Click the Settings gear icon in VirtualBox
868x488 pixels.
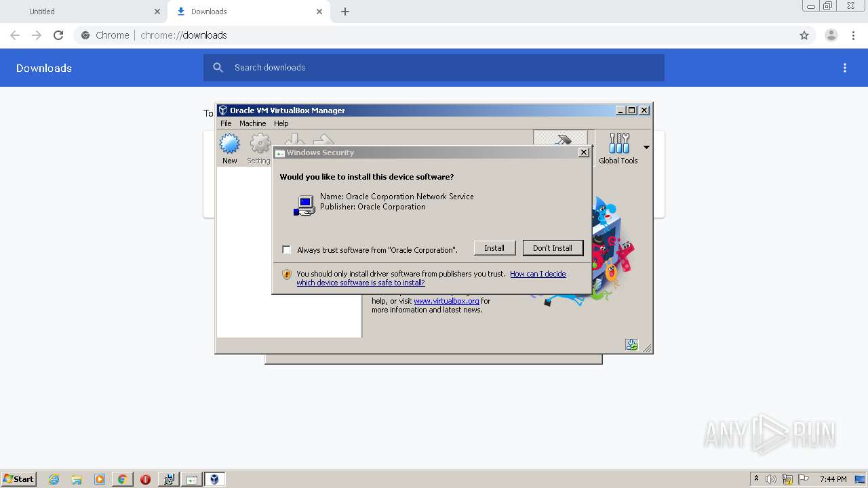260,144
